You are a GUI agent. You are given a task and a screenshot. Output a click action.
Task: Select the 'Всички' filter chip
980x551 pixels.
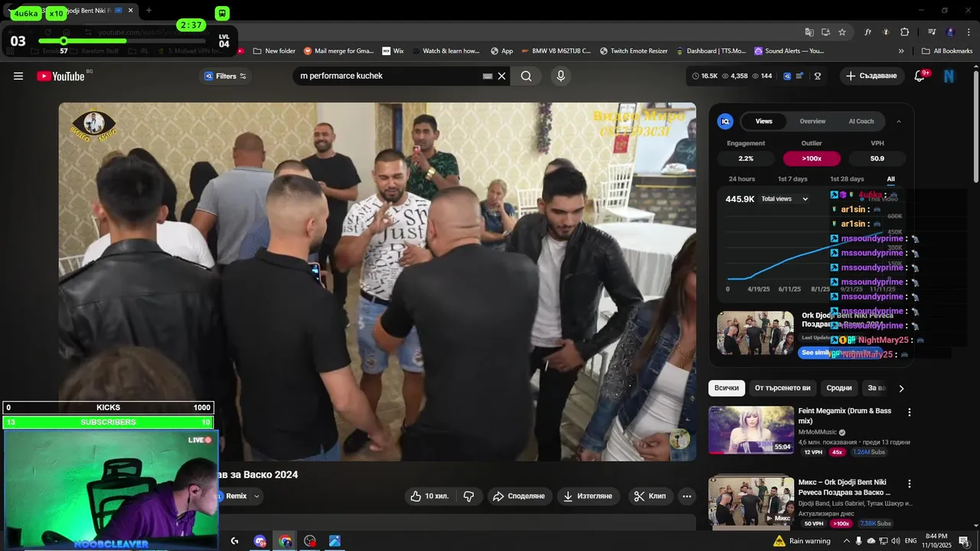[x=726, y=388]
